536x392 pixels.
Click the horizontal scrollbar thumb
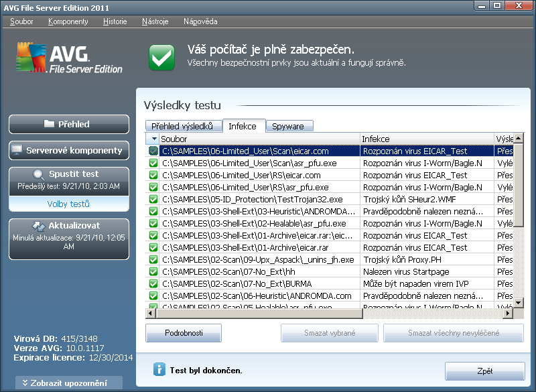(x=259, y=313)
